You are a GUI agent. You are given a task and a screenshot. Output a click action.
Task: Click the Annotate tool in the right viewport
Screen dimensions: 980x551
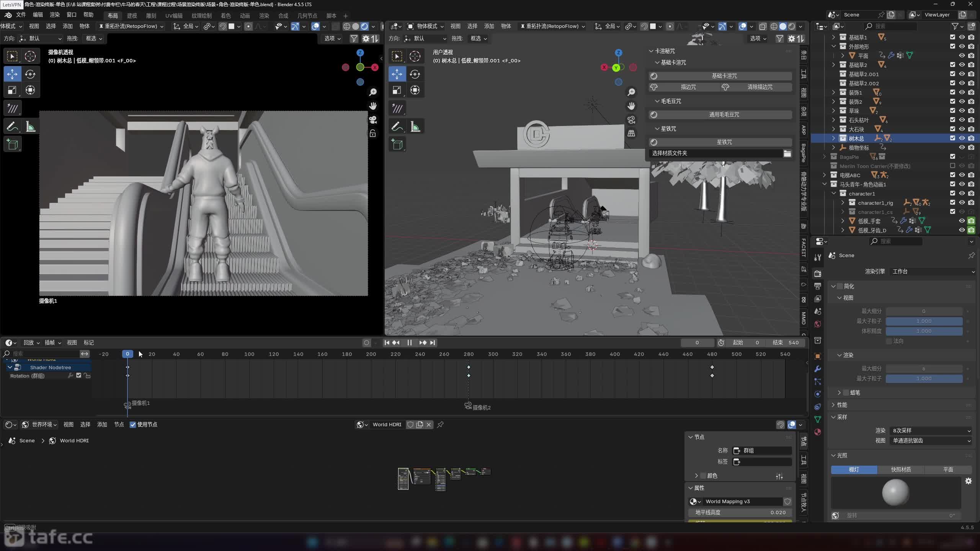coord(397,126)
